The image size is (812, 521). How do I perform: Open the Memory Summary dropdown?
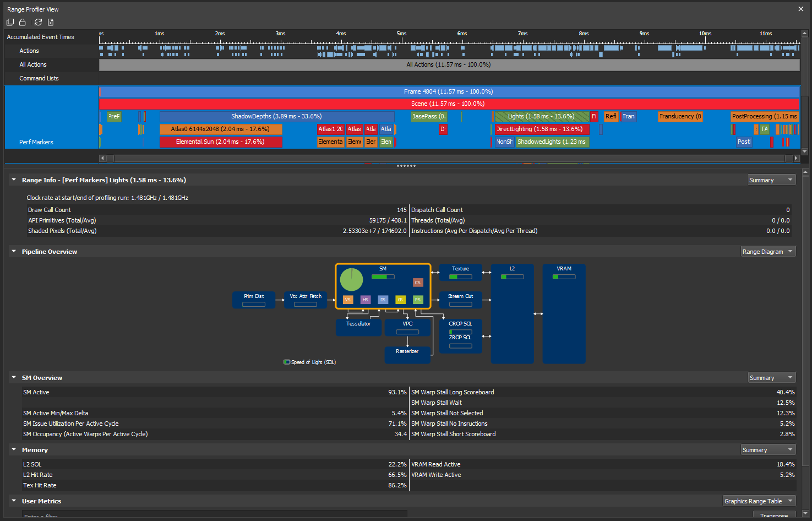pos(768,450)
